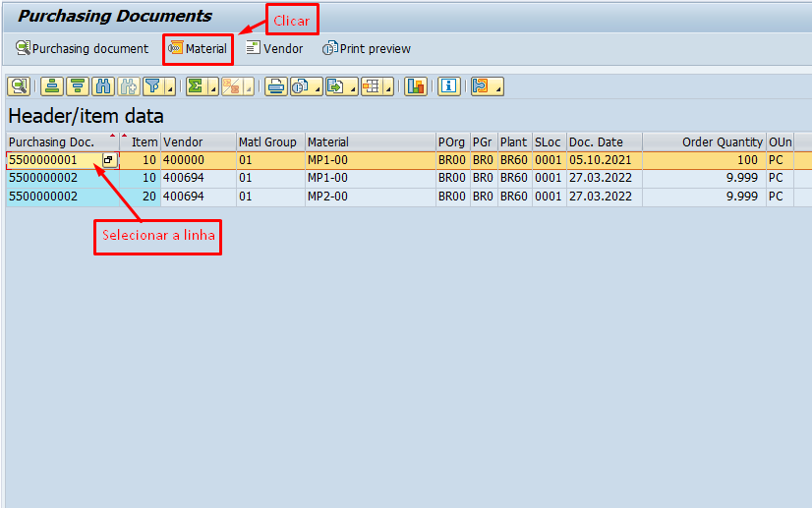
Task: Select the Order Quantity column header
Action: [x=722, y=142]
